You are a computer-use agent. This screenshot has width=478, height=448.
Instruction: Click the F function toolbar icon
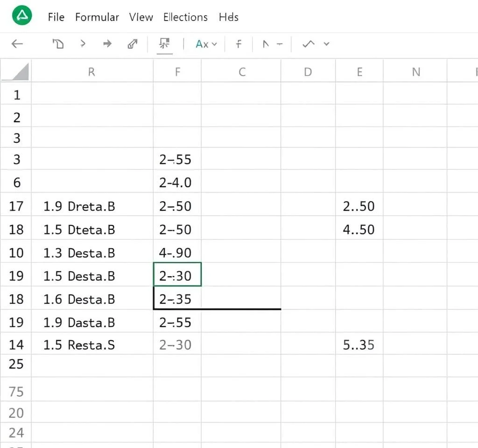click(x=239, y=44)
